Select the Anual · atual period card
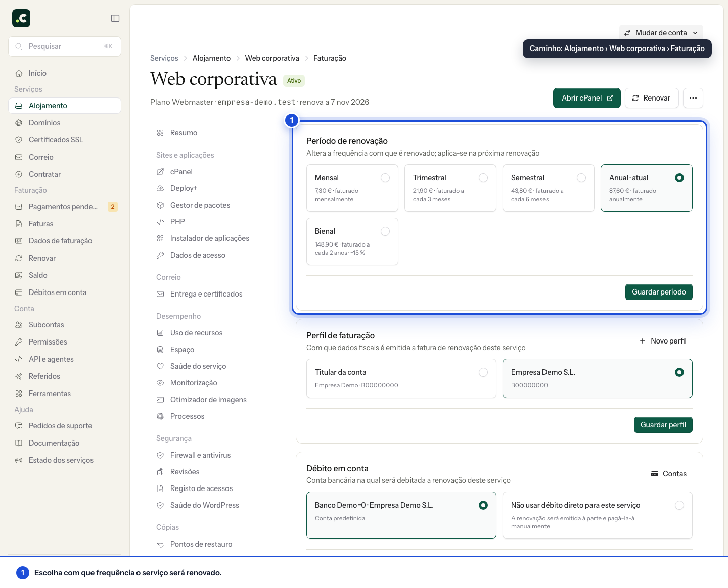The width and height of the screenshot is (728, 588). [x=647, y=188]
